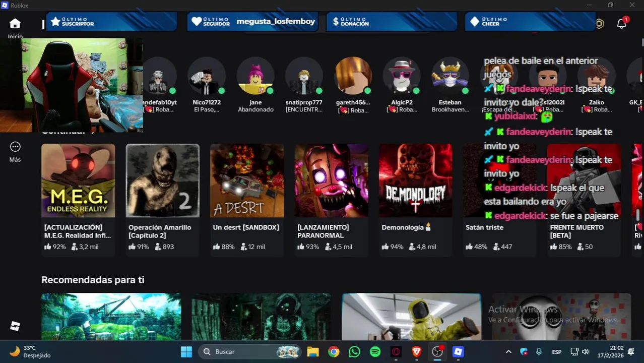Open the Más menu in sidebar

(15, 152)
